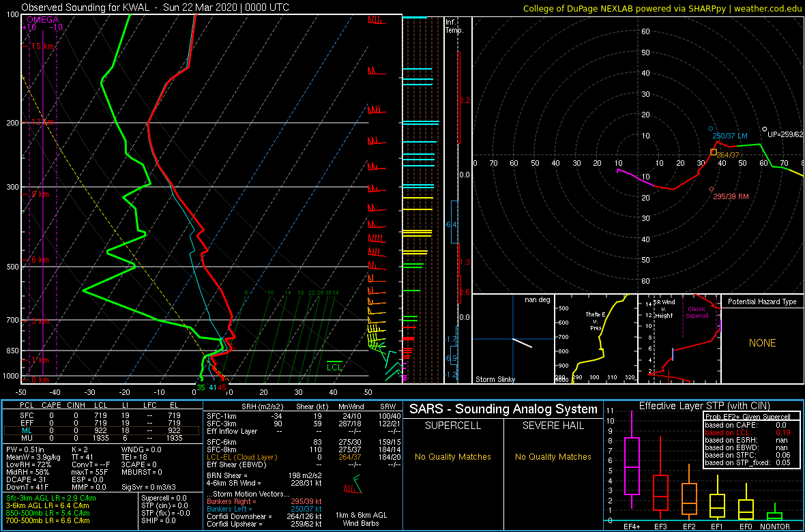Click the orange '264/37' mean wind square
This screenshot has height=532, width=805.
[713, 152]
